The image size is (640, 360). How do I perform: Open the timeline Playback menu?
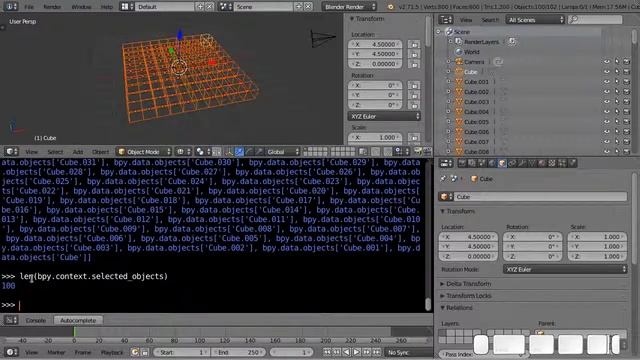click(111, 352)
